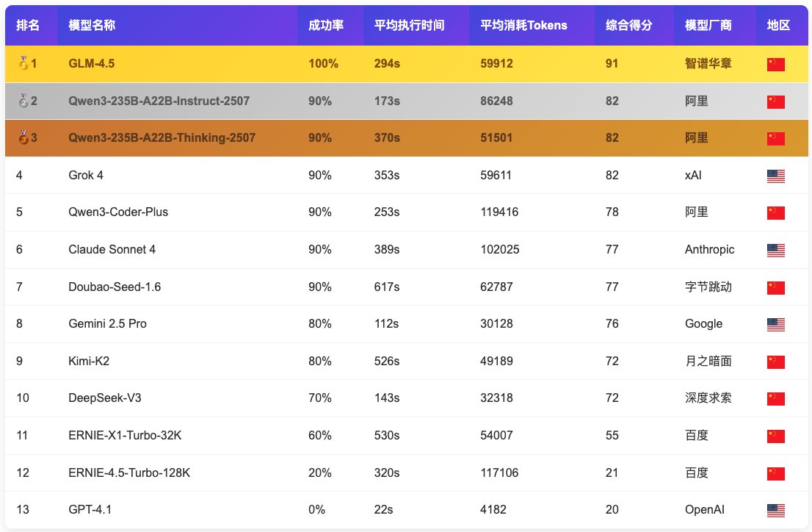Click the 173s execution time value
Screen dimensions: 812x532
[x=387, y=101]
